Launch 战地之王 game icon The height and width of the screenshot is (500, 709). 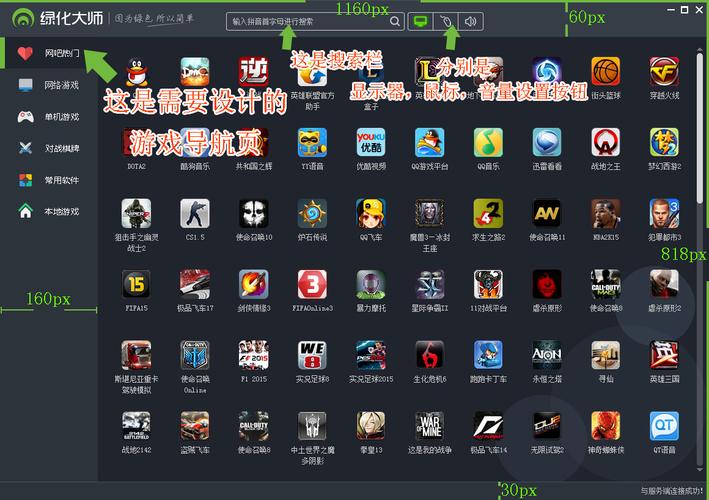pos(605,142)
